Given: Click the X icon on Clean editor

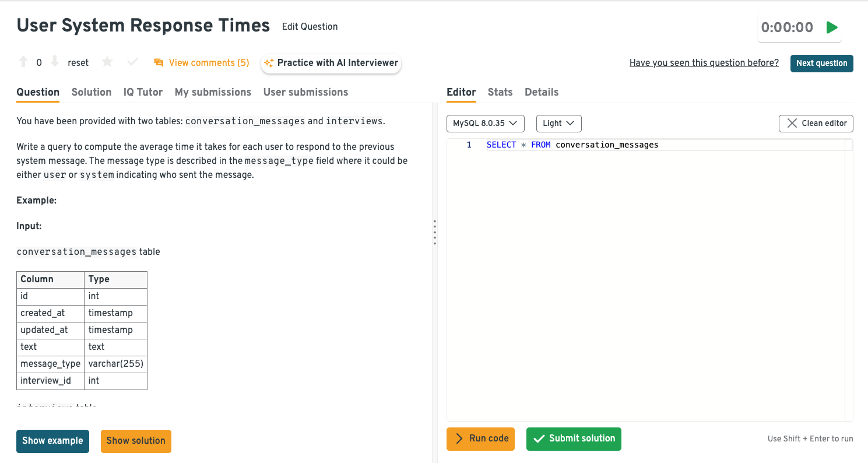Looking at the screenshot, I should coord(792,123).
